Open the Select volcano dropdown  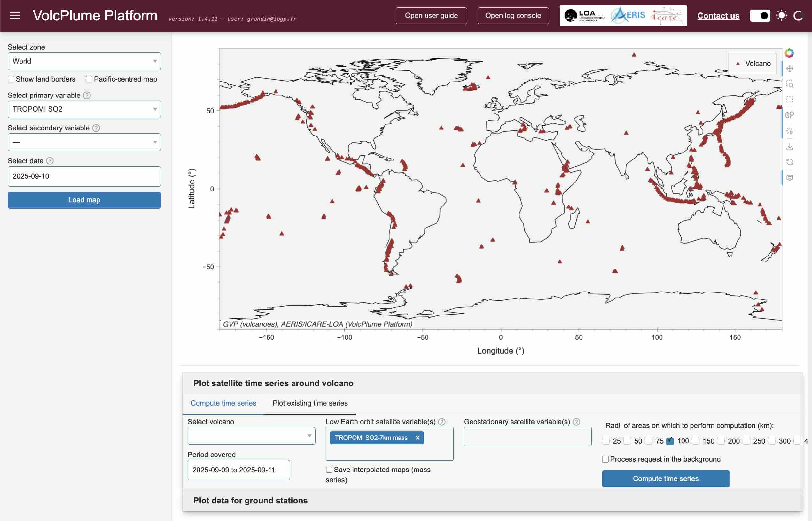point(251,436)
